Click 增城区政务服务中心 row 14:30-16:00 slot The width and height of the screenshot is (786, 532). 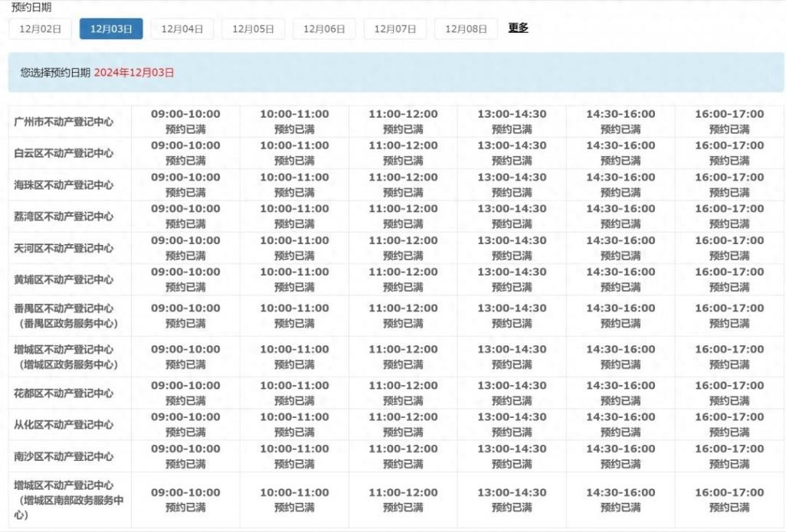(x=621, y=357)
